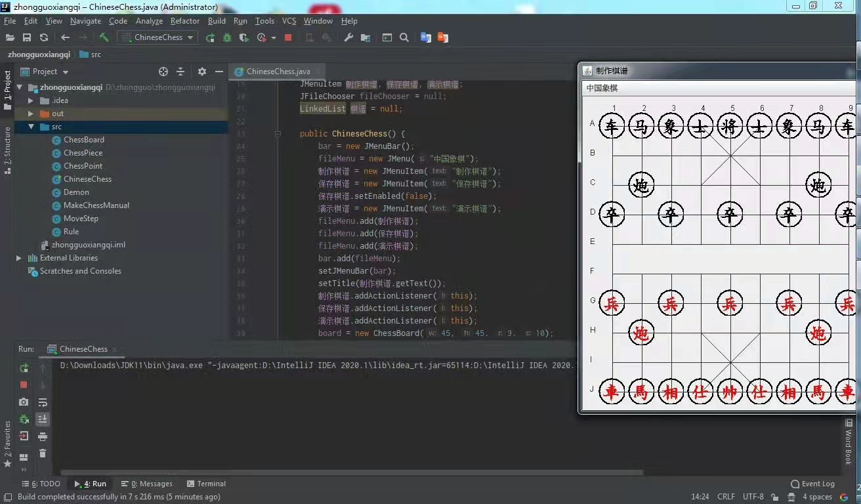Open the 6: TODO tool window

coord(41,484)
